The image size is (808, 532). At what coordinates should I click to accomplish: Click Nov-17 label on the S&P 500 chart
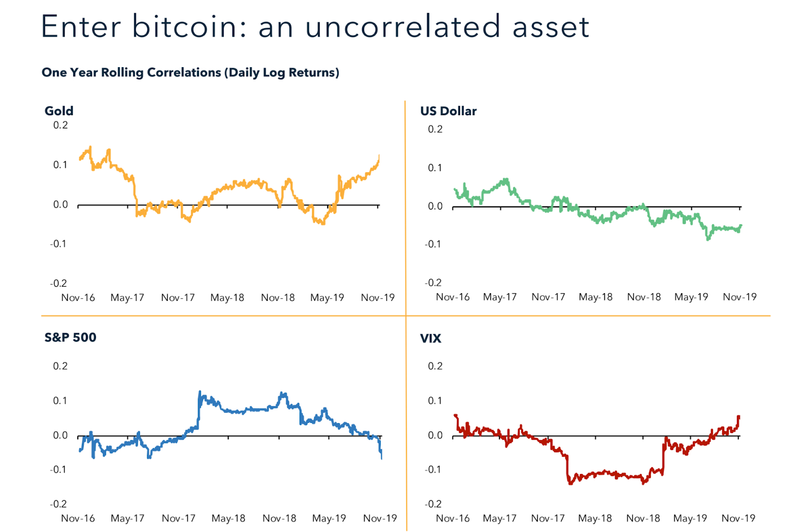click(178, 518)
